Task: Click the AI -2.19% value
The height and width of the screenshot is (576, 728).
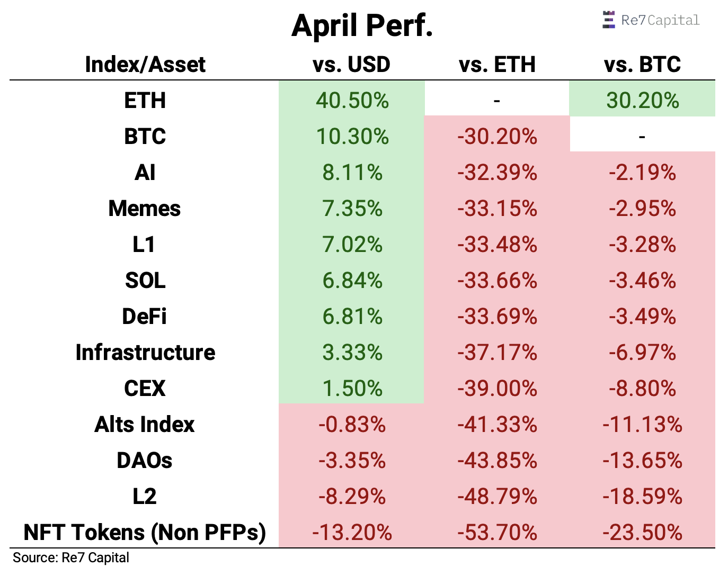Action: coord(642,173)
